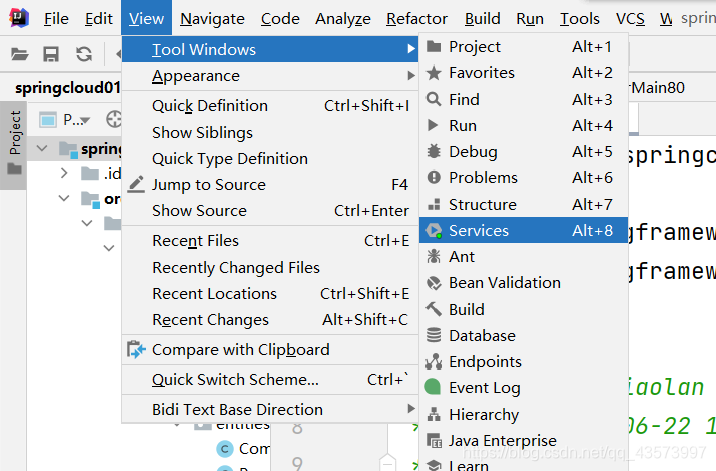Select Compare with Clipboard
The height and width of the screenshot is (471, 716).
point(240,350)
